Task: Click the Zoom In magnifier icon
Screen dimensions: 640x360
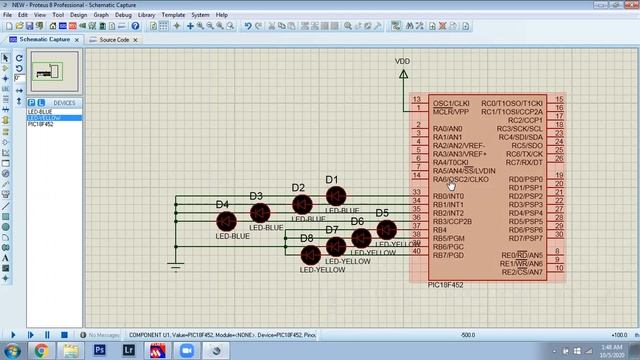Action: coord(200,26)
